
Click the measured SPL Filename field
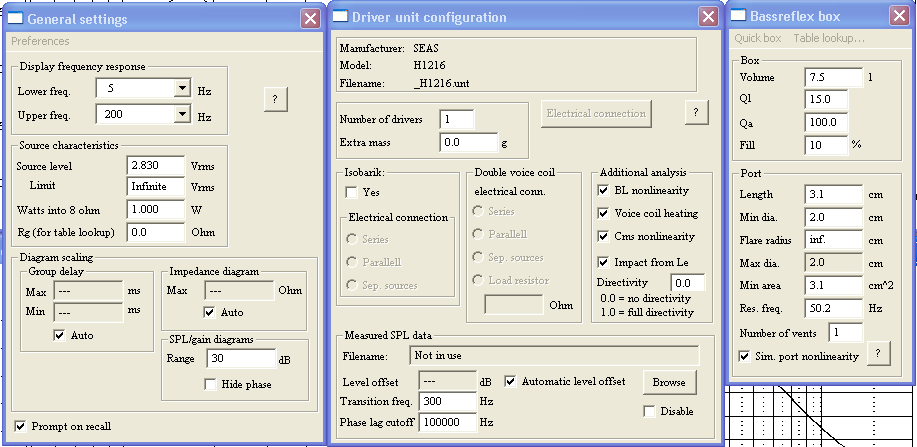coord(554,355)
